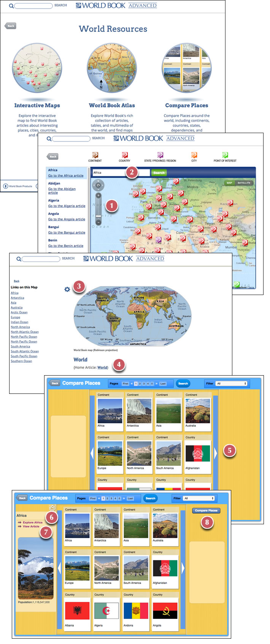
Task: Click the left arrow in the back Compare Places window
Action: 92,453
